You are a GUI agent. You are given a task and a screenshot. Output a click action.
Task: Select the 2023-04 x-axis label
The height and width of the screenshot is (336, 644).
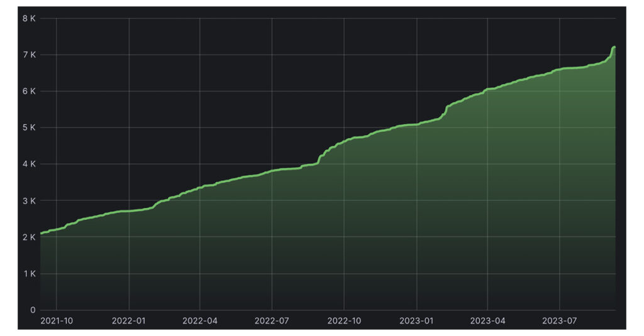click(487, 321)
